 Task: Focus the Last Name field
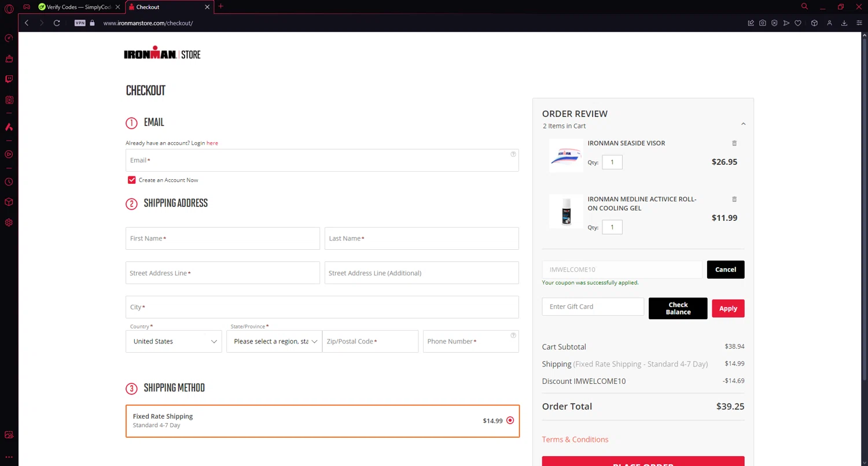point(422,238)
